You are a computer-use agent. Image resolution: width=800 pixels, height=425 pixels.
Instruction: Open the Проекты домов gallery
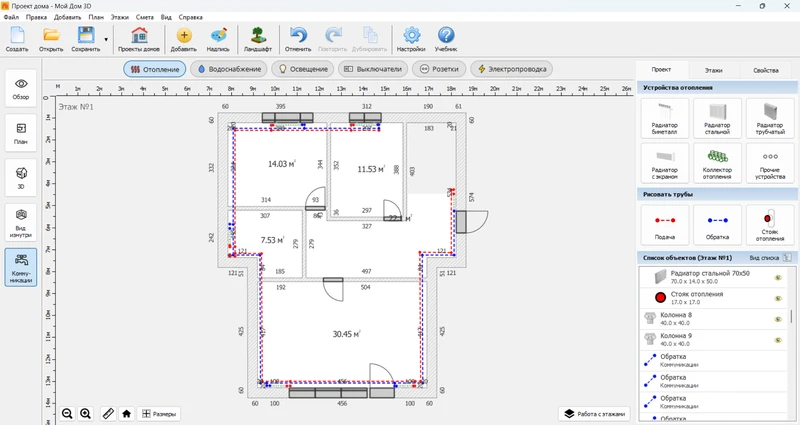(x=138, y=40)
